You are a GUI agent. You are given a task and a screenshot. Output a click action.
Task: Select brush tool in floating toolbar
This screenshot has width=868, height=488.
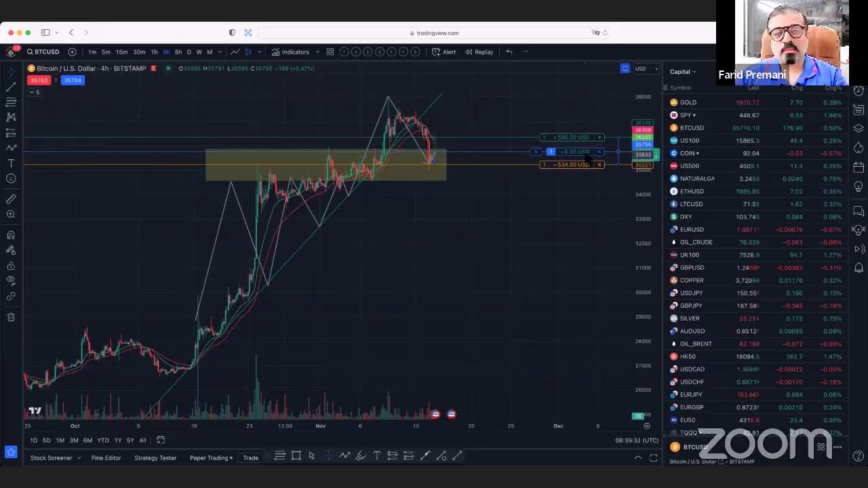pos(361,455)
